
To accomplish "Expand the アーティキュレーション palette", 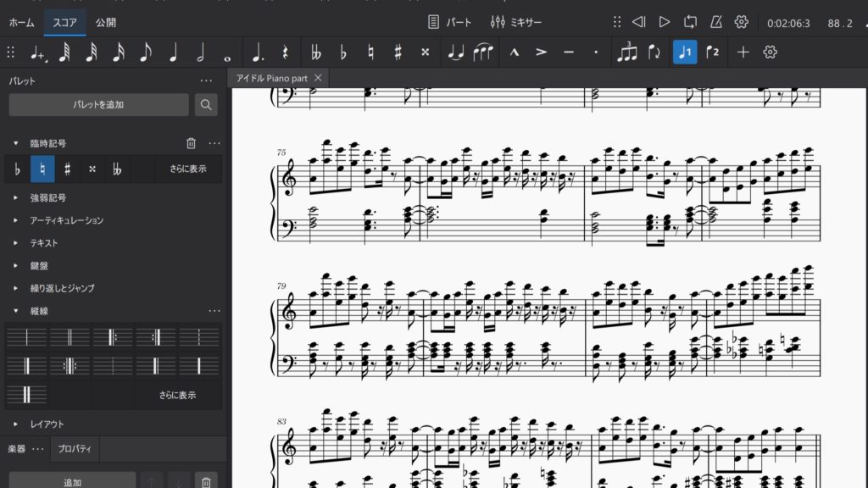I will tap(15, 220).
